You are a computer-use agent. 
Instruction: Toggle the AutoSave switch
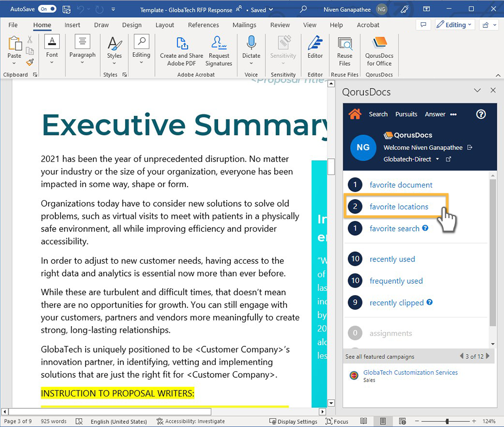point(47,9)
